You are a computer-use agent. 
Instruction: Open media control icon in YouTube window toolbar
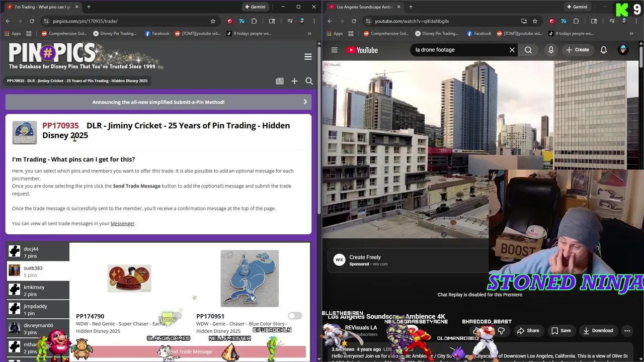(612, 21)
